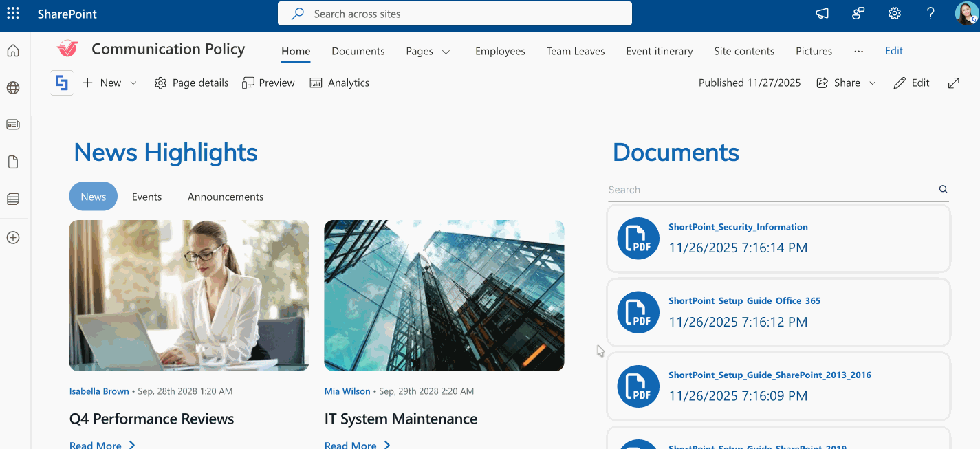
Task: Open the Team Leaves navigation tab
Action: coord(576,51)
